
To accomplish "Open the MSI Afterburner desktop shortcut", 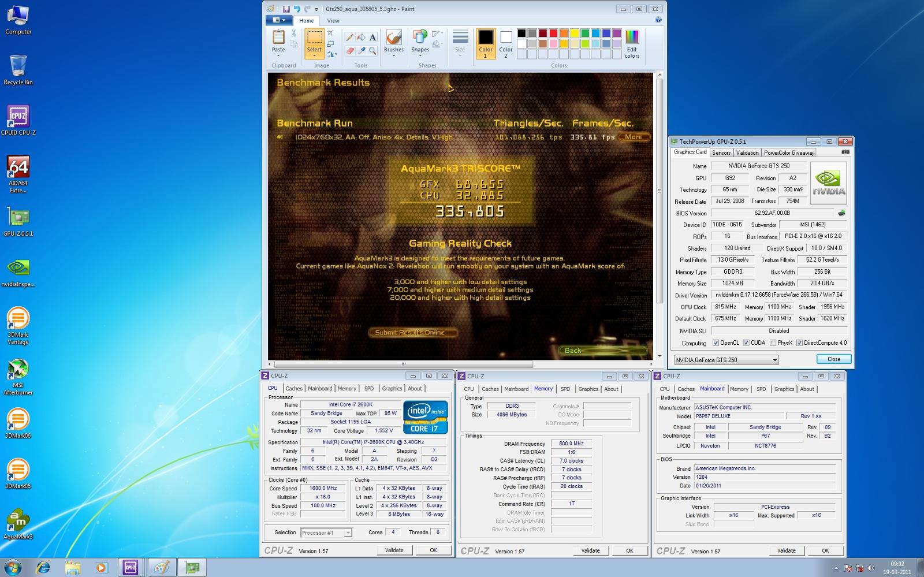I will coord(18,377).
